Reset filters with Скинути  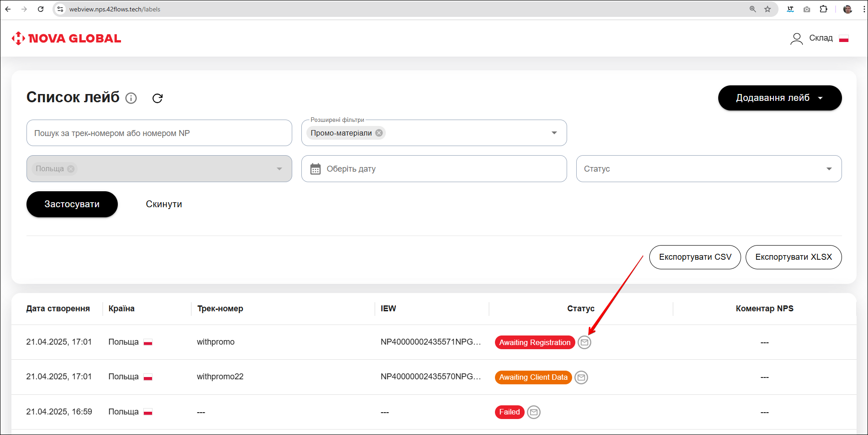click(x=164, y=204)
